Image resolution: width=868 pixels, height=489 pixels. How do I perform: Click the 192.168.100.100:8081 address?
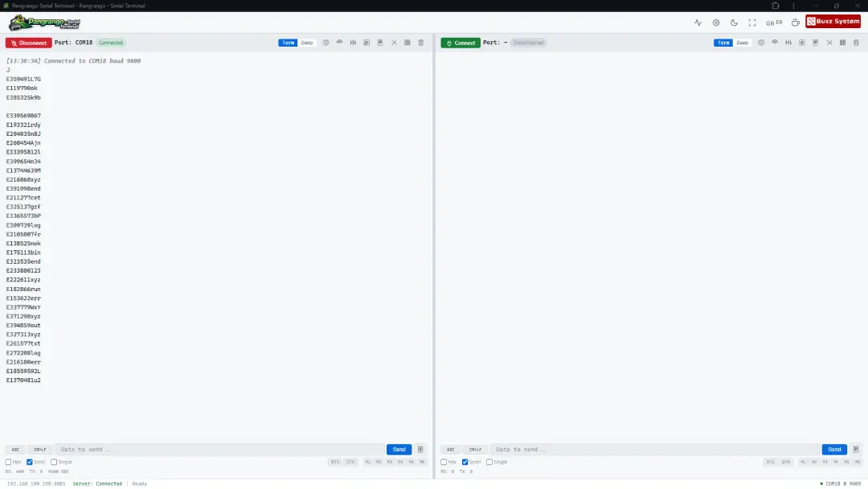[36, 483]
